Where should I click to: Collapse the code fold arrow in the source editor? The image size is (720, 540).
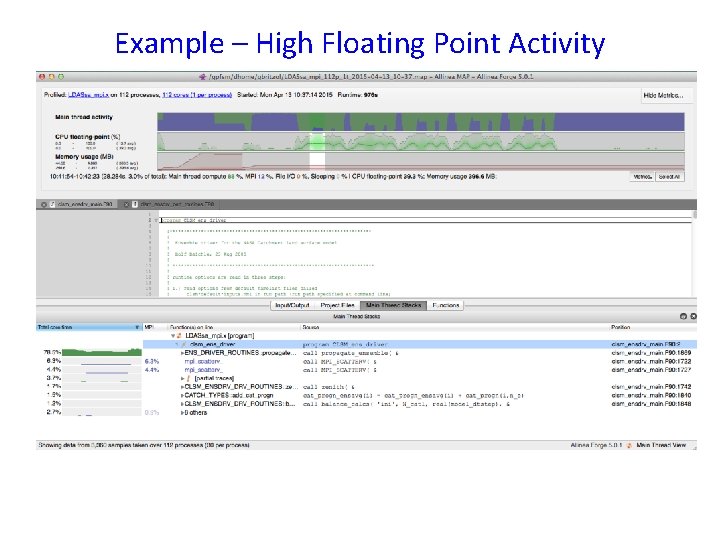[156, 220]
